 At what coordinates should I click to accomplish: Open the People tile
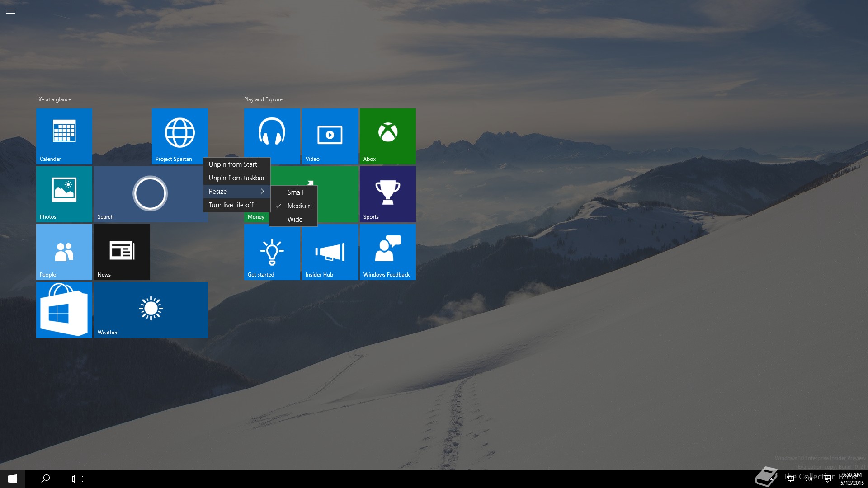(x=64, y=252)
